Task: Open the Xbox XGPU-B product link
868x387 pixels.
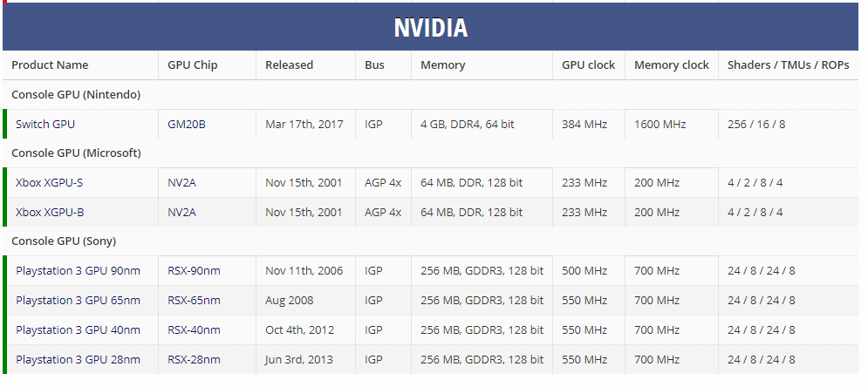Action: click(x=50, y=212)
